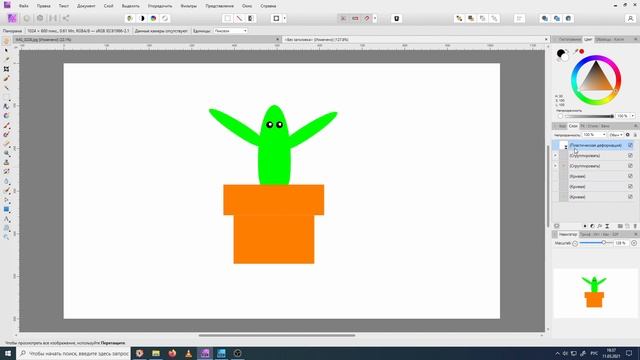Click the navigator preview thumbnail
This screenshot has height=360, width=640.
click(595, 292)
